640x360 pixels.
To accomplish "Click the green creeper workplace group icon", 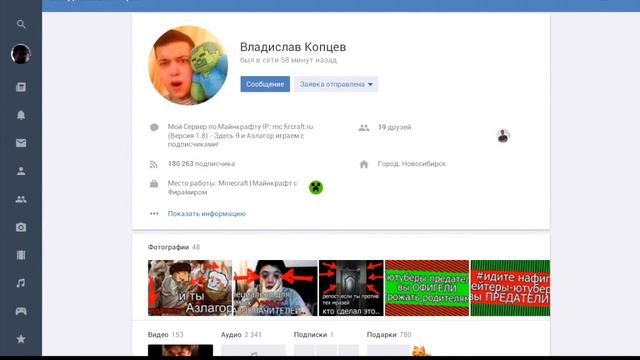I will tap(316, 187).
